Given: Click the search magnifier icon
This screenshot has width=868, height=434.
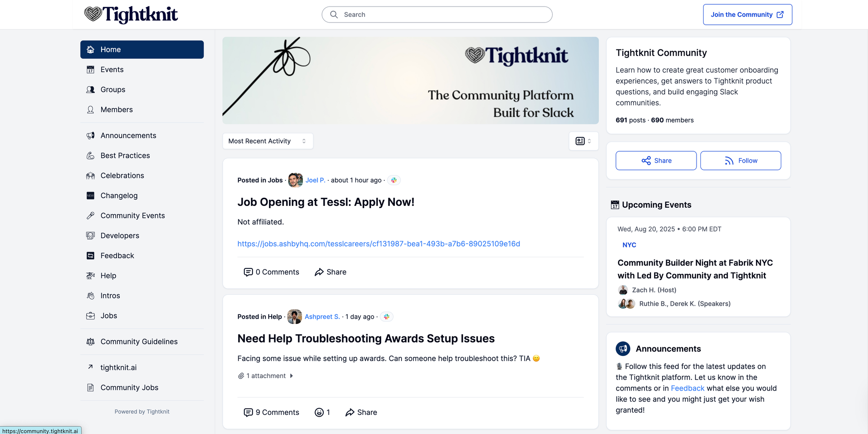Looking at the screenshot, I should point(334,15).
